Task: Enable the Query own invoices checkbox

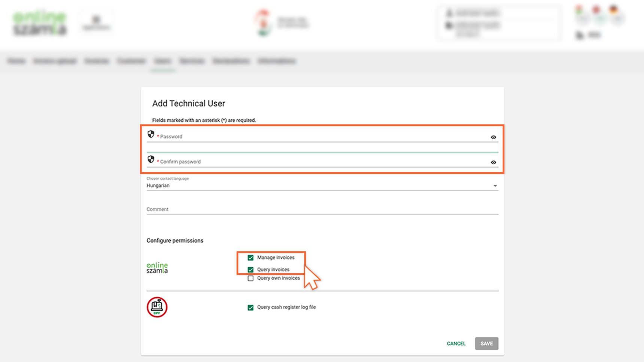Action: click(250, 278)
